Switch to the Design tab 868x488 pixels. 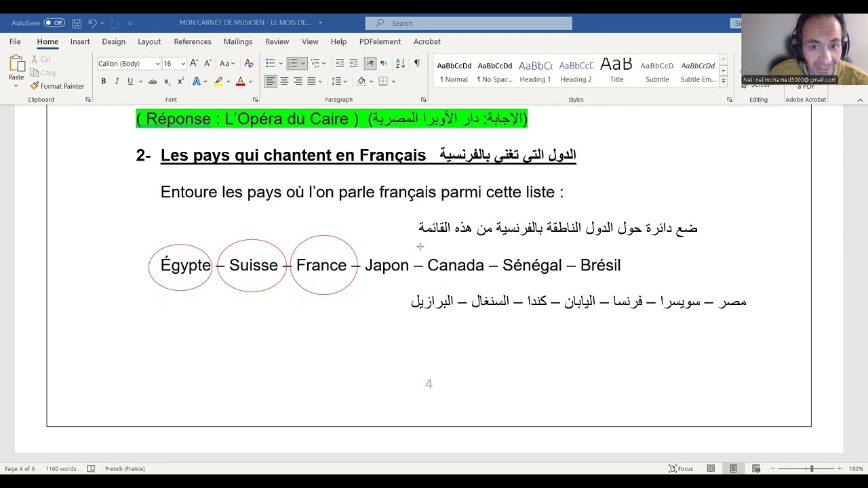114,41
